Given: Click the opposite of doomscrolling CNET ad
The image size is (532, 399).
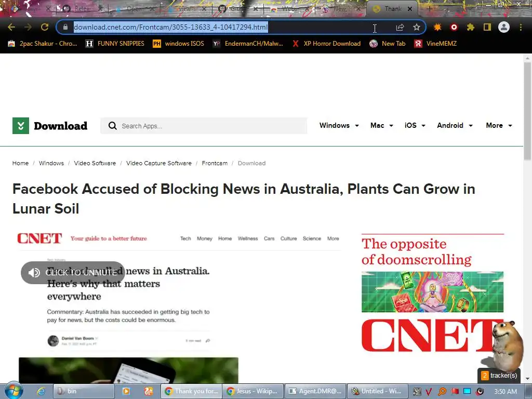Looking at the screenshot, I should 433,294.
